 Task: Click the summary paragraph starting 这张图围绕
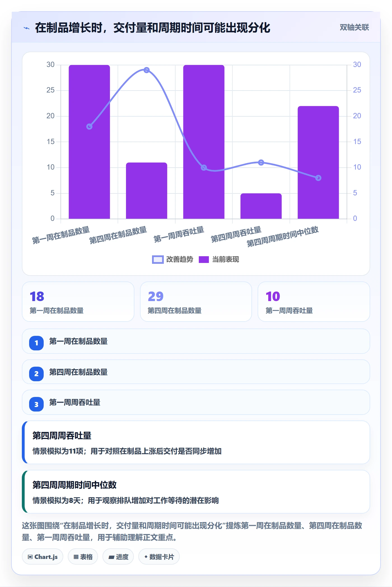pos(192,531)
